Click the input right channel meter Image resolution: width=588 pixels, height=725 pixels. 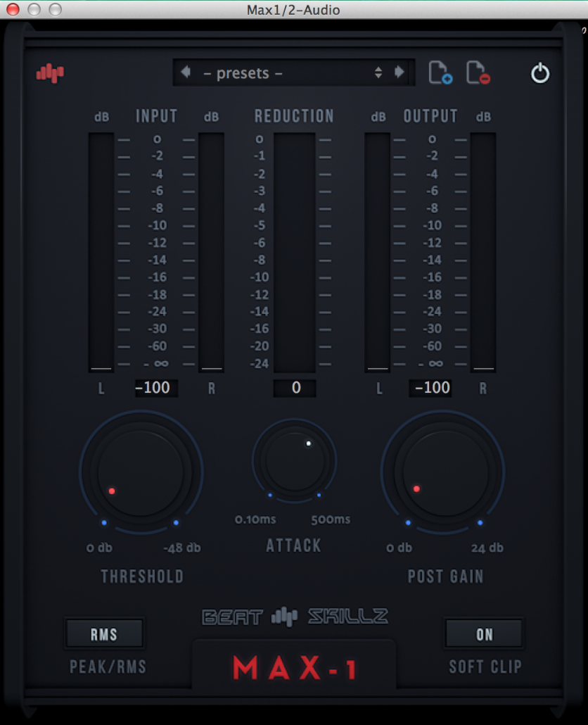(212, 253)
